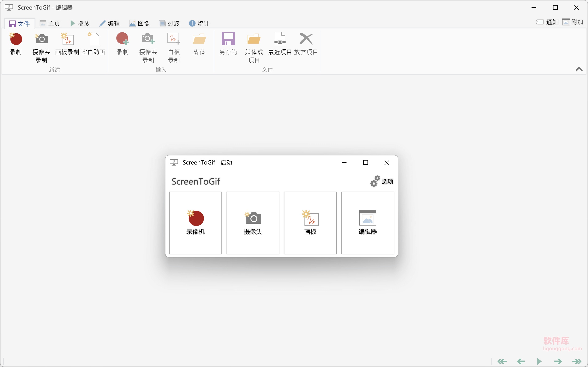Jump to last frame with double arrow
Image resolution: width=588 pixels, height=367 pixels.
tap(577, 361)
